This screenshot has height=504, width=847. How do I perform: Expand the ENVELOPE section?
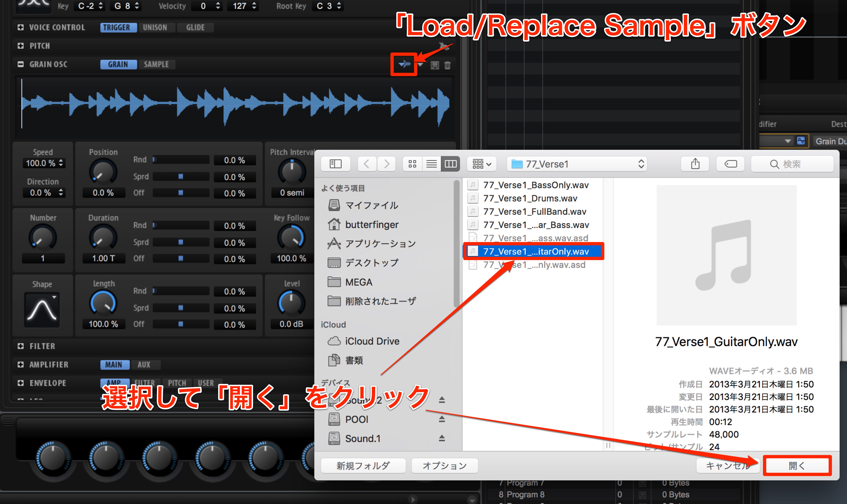coord(21,383)
